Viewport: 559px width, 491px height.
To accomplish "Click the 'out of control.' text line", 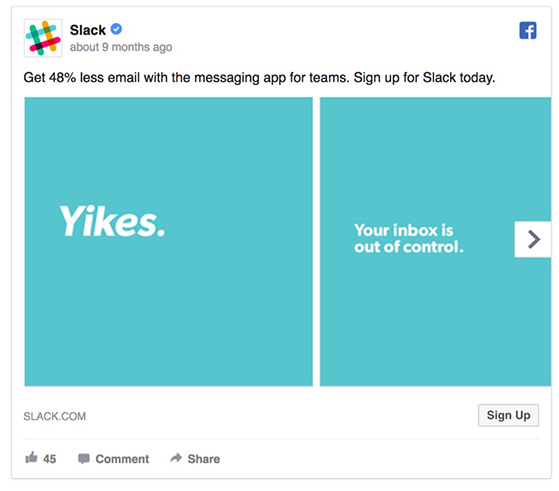I will [409, 247].
